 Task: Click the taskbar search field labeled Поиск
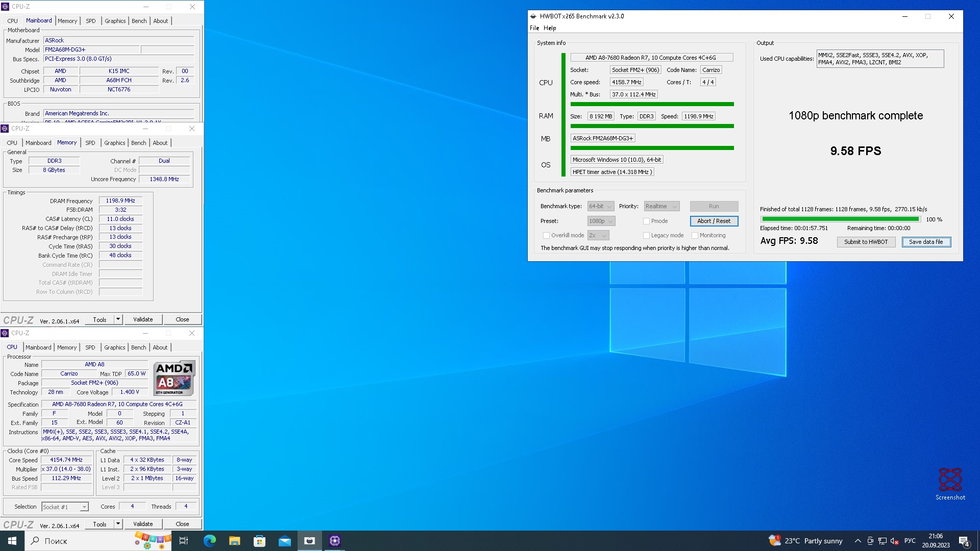coord(98,541)
